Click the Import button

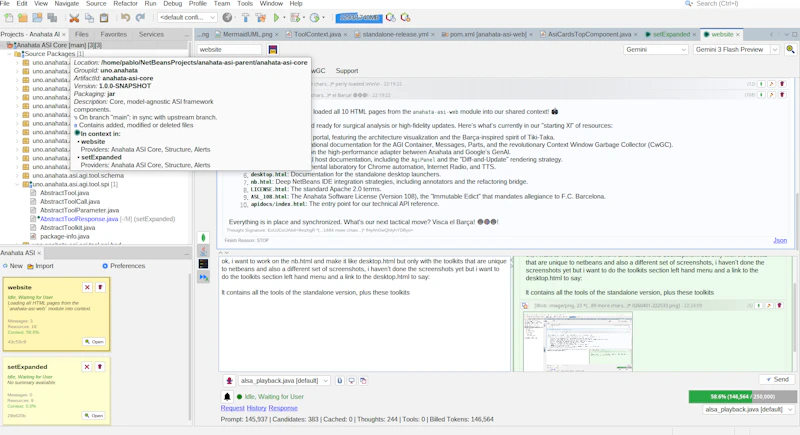(x=40, y=266)
